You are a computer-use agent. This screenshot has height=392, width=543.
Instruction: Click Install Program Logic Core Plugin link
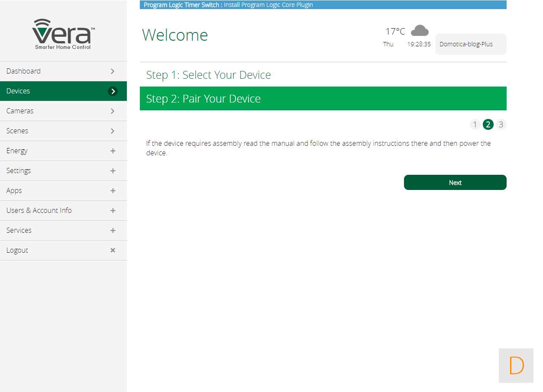268,5
